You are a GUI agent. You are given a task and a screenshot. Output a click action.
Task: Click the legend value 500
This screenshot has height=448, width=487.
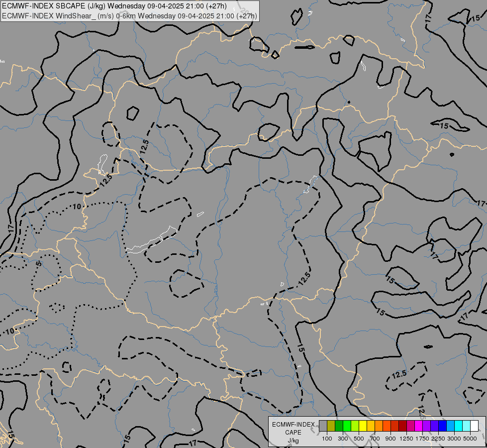pos(359,439)
